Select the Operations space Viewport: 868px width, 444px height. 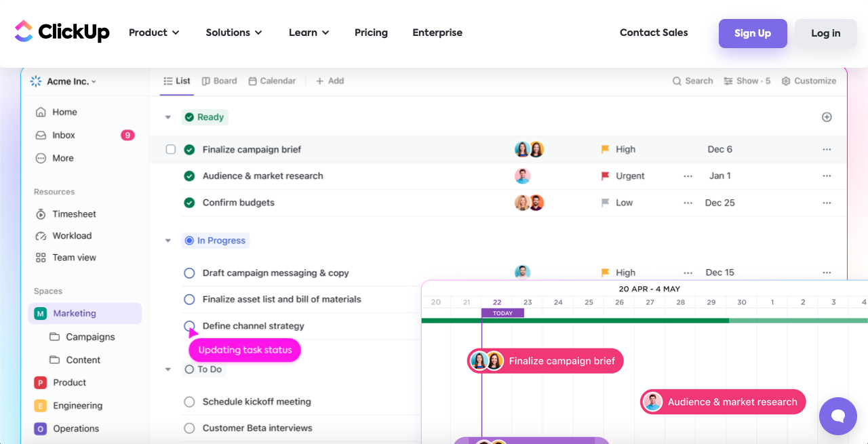click(66, 428)
